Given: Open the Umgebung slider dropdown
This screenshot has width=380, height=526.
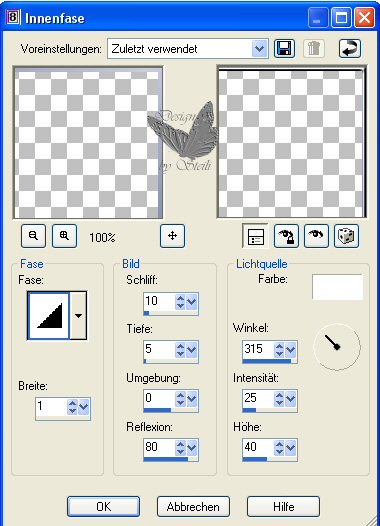Looking at the screenshot, I should click(191, 399).
